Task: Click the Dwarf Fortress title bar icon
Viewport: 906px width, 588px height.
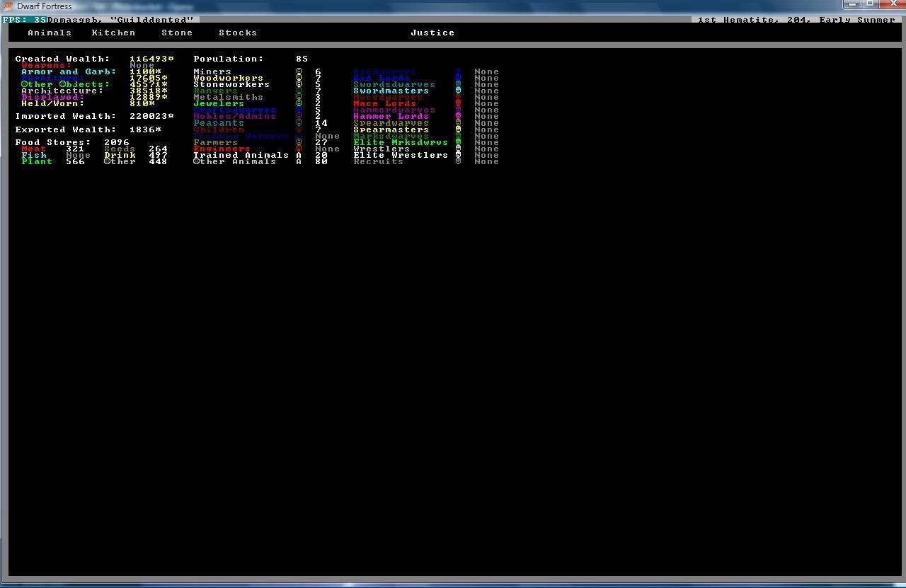Action: coord(8,6)
